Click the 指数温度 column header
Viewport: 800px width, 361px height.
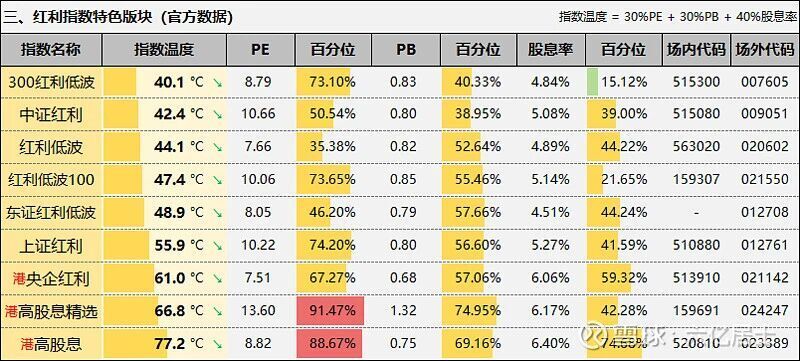pos(164,50)
